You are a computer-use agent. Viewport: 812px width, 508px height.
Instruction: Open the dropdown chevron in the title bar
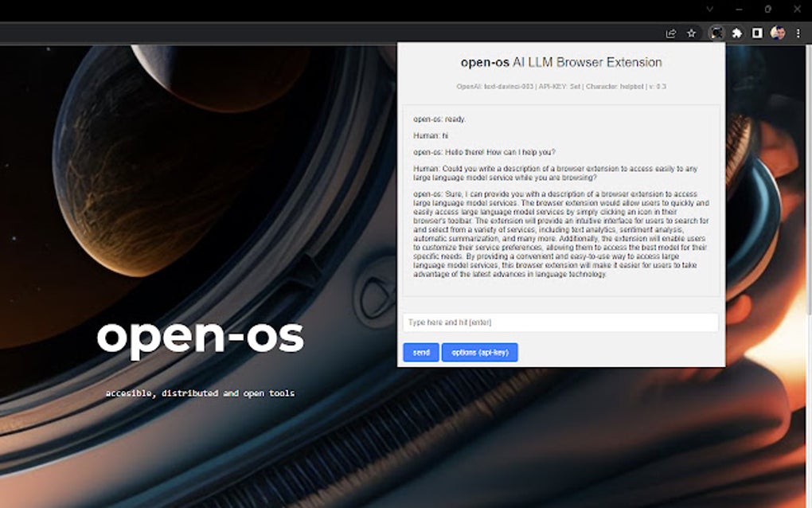click(709, 9)
